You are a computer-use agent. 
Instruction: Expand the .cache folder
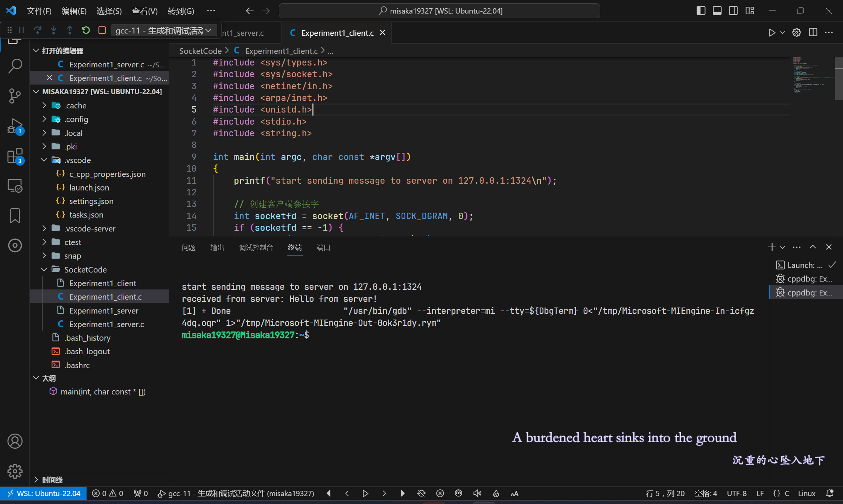[x=99, y=106]
